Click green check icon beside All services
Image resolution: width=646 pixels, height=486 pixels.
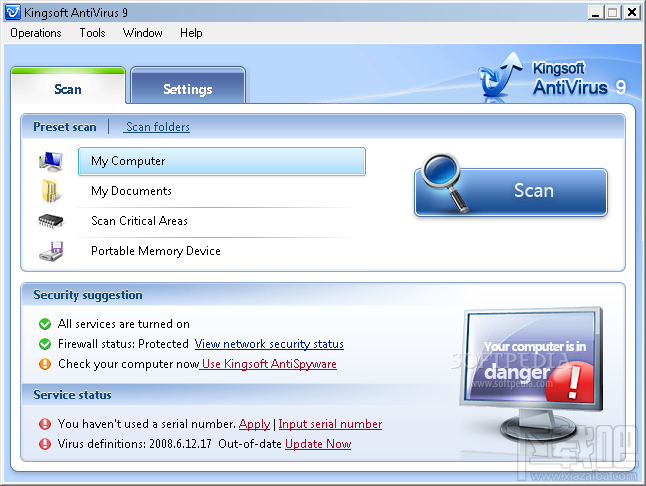point(44,324)
